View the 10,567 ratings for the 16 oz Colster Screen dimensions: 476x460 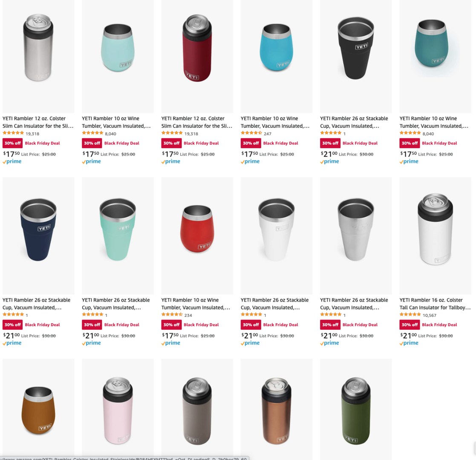click(429, 315)
